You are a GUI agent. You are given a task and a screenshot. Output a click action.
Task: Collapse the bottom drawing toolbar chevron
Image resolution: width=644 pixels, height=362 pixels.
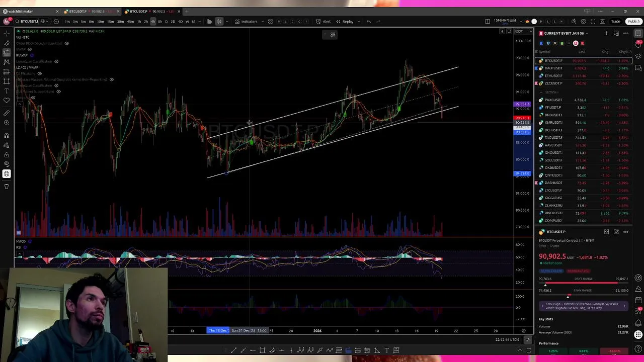[520, 350]
